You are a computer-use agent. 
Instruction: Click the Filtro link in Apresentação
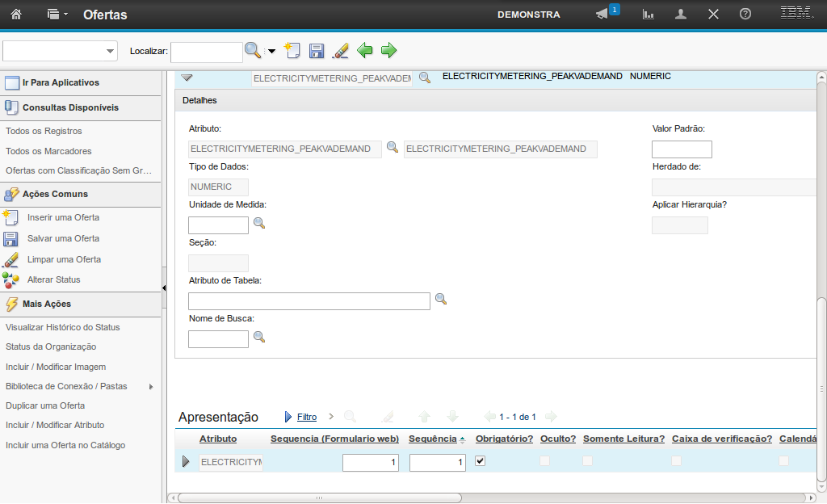point(307,417)
